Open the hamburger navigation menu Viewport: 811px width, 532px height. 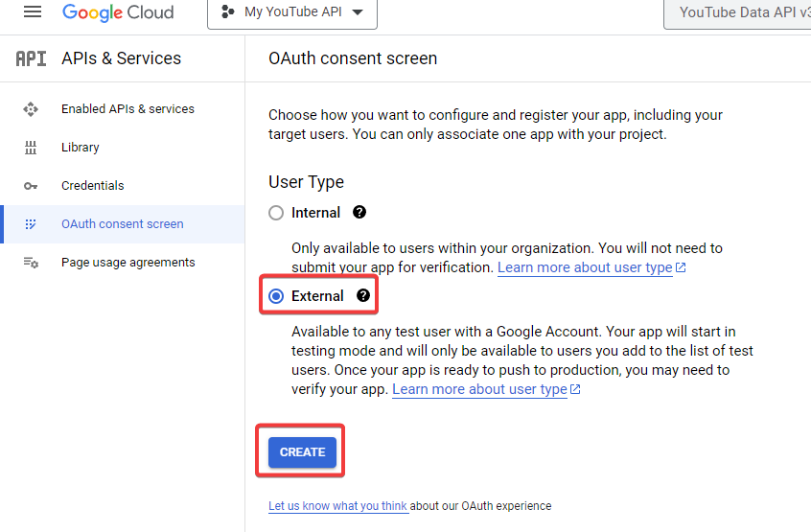pyautogui.click(x=33, y=12)
